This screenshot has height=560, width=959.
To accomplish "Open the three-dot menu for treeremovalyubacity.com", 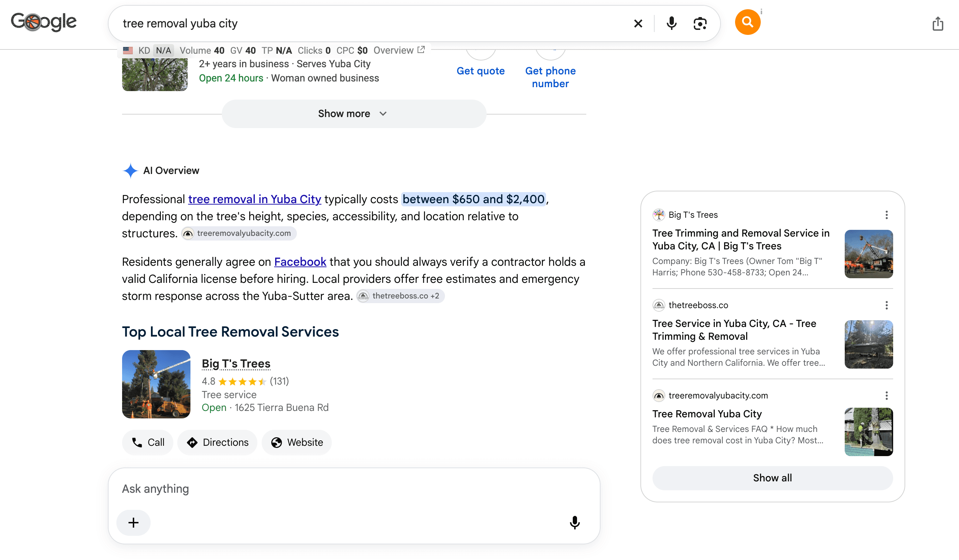I will coord(886,396).
